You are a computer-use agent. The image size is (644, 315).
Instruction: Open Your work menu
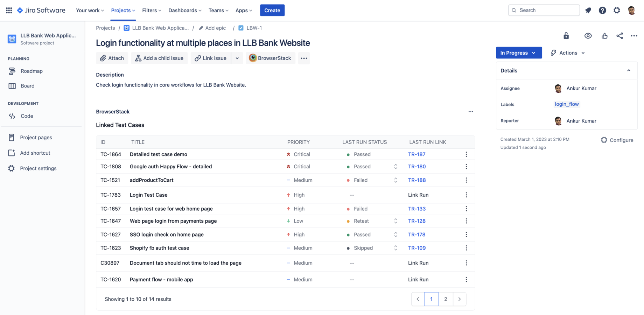click(90, 10)
